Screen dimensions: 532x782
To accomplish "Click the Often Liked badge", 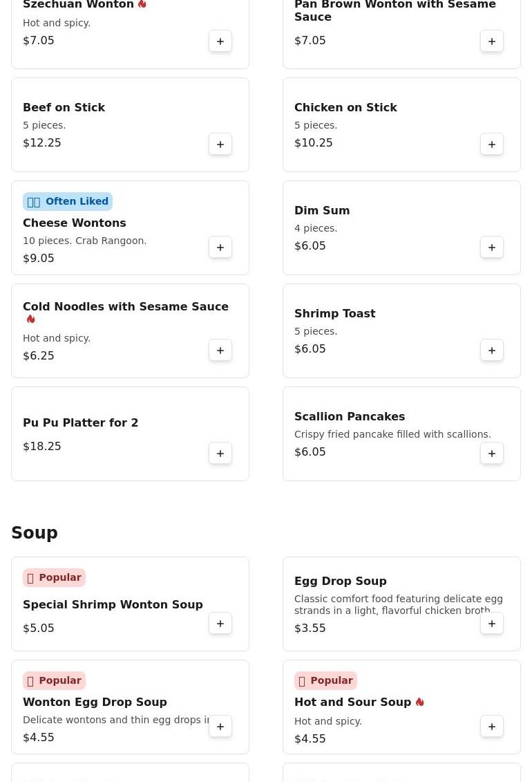I will click(x=68, y=202).
